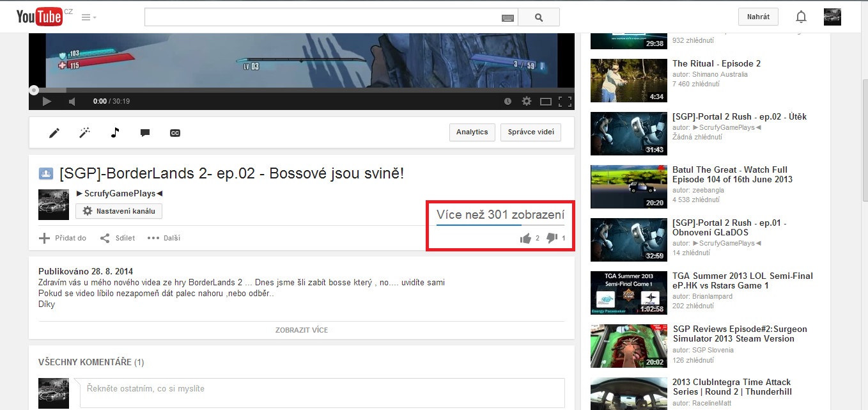
Task: Open SGP Reviews Surgeon Simulator 2013 title
Action: [740, 334]
